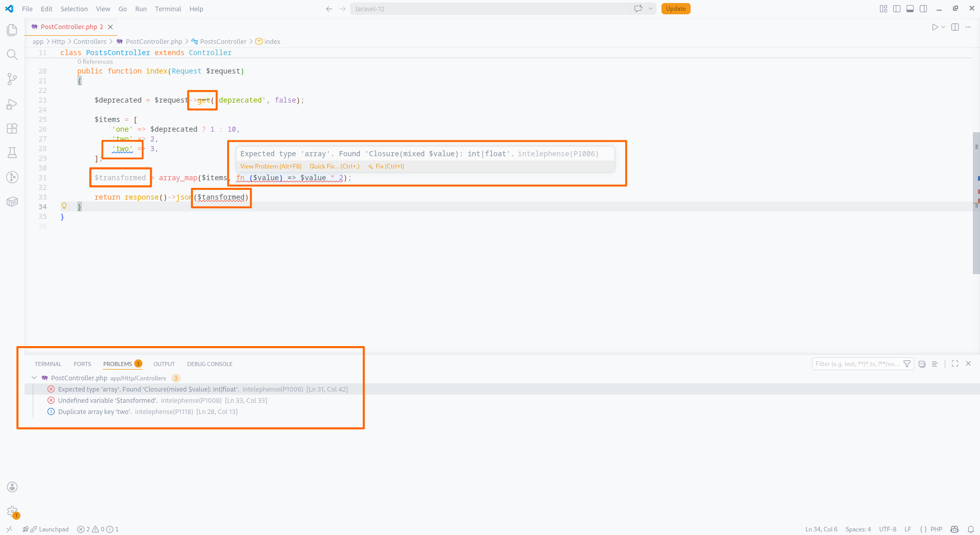
Task: Toggle the bottom panel visibility
Action: 910,9
